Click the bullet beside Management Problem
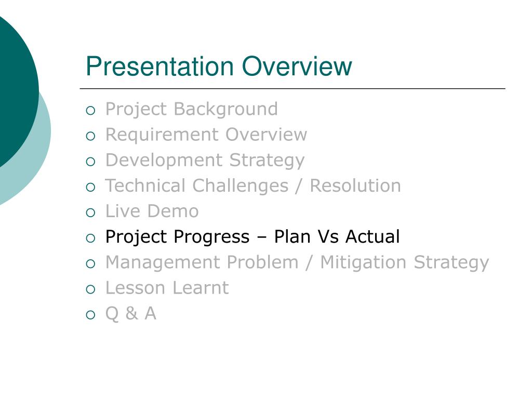 click(90, 264)
